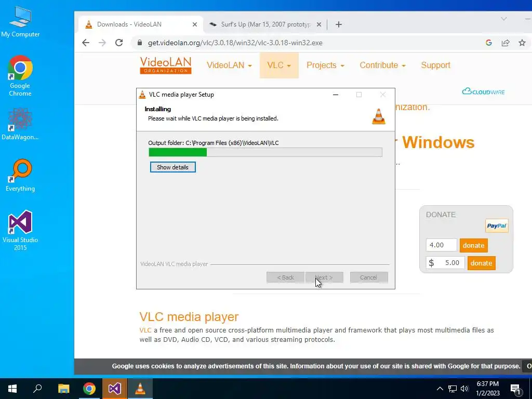Open My Computer desktop icon
Viewport: 532px width, 399px height.
[x=20, y=22]
